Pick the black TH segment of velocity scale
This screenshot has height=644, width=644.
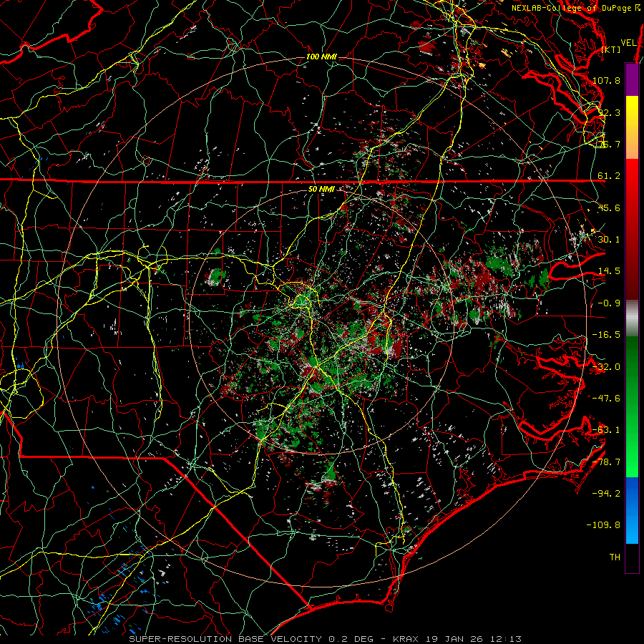632,557
